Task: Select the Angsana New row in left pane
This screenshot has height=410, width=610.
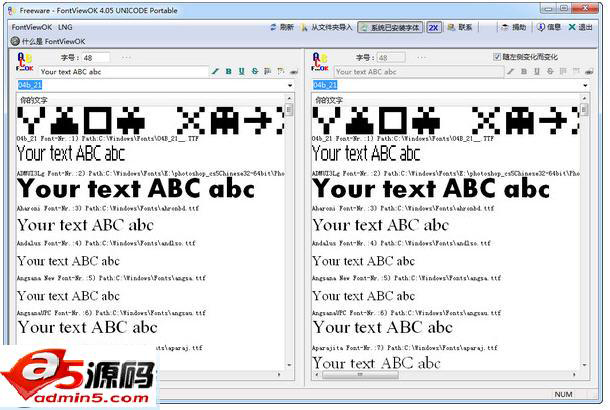Action: [111, 278]
